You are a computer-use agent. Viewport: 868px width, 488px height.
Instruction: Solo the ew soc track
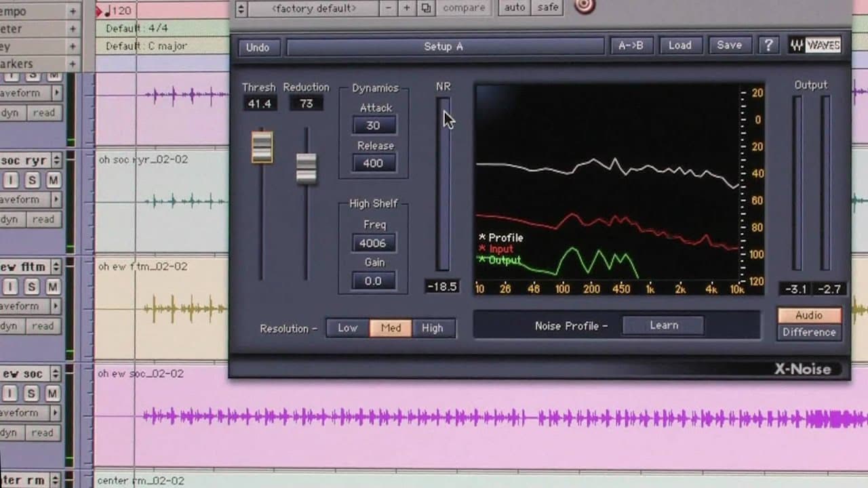tap(32, 393)
